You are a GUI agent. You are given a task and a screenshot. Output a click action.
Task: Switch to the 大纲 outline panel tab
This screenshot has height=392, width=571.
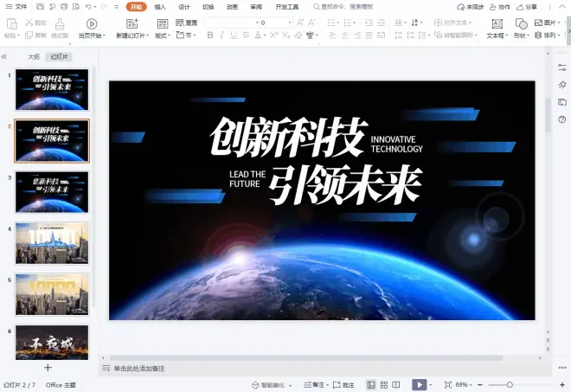click(x=34, y=57)
